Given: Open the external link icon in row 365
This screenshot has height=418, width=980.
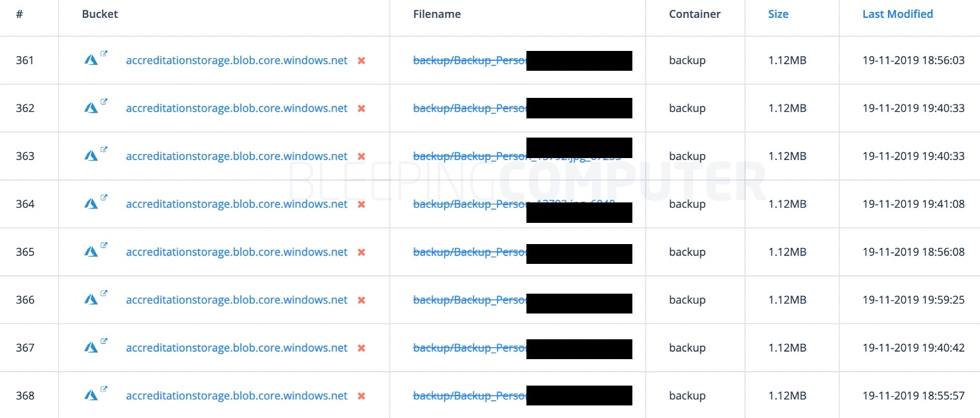Looking at the screenshot, I should [x=104, y=245].
